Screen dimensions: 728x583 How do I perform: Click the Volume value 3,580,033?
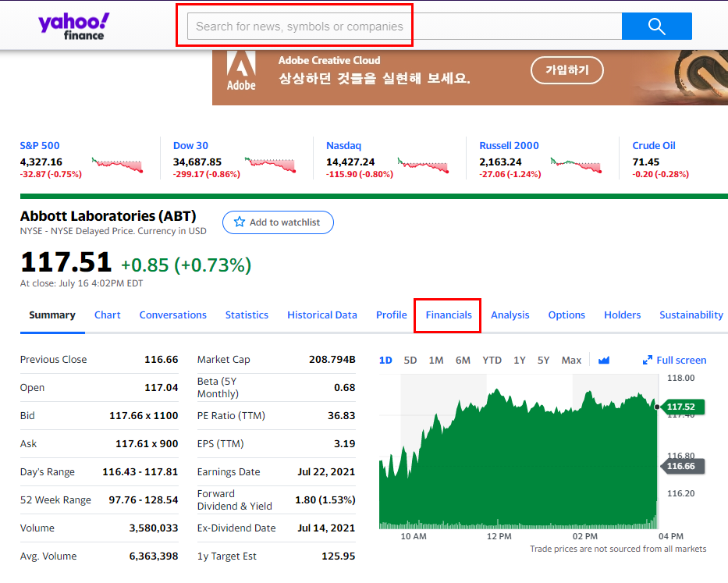(x=154, y=528)
